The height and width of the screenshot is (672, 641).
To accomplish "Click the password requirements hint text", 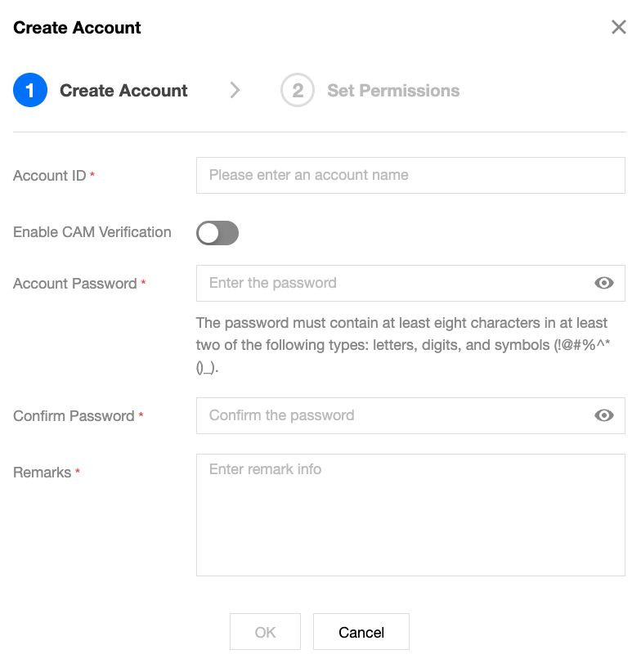I will click(402, 345).
